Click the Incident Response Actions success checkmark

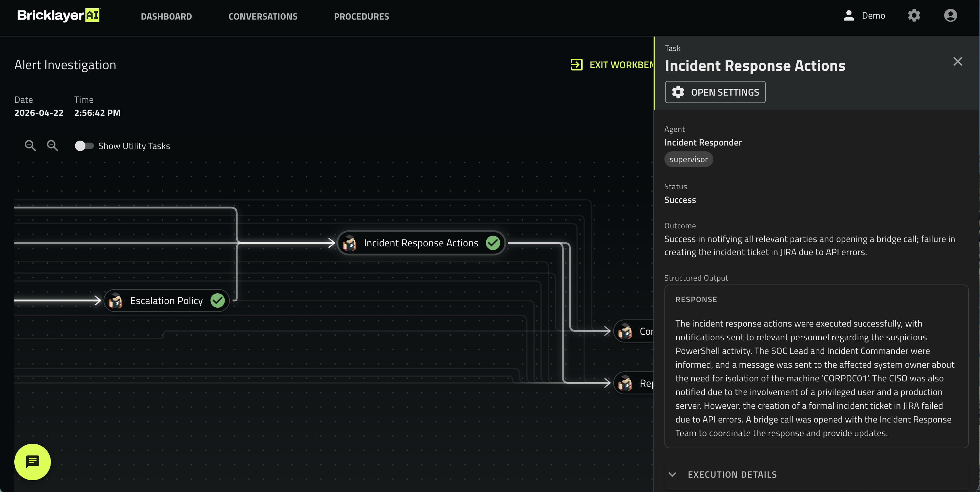pyautogui.click(x=493, y=243)
